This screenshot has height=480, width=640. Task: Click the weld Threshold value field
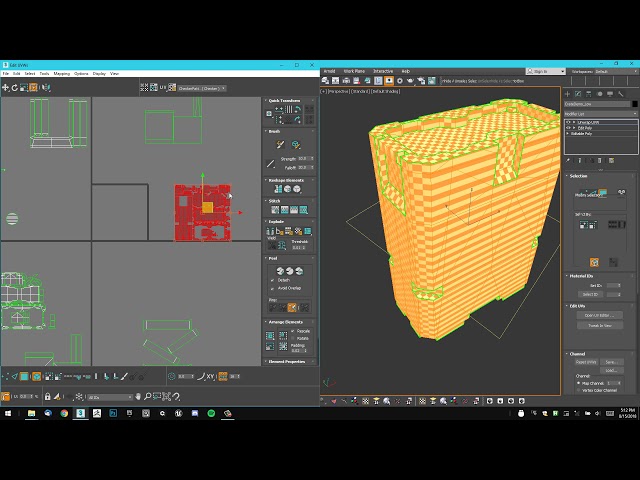[x=299, y=247]
